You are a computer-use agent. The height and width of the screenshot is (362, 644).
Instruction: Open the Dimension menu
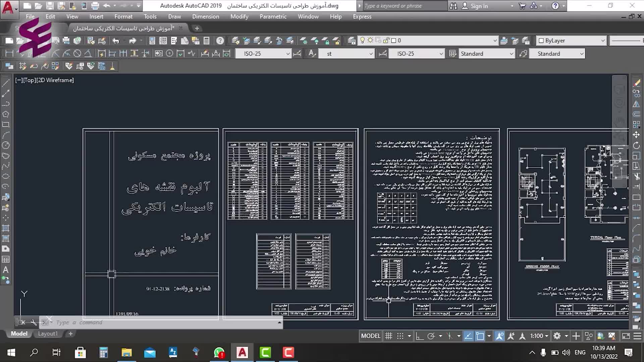(x=205, y=16)
